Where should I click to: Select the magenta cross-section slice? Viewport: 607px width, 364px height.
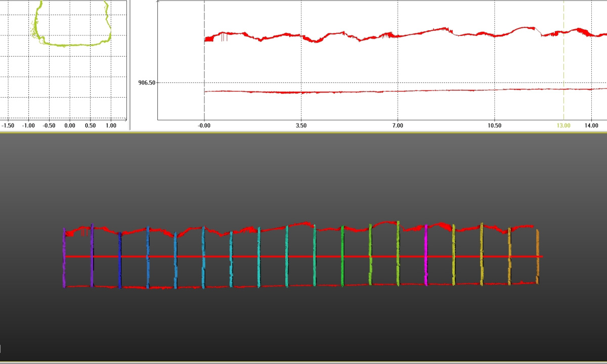click(426, 255)
